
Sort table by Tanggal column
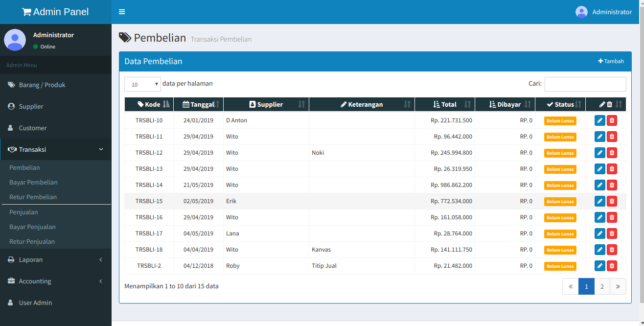click(x=198, y=104)
